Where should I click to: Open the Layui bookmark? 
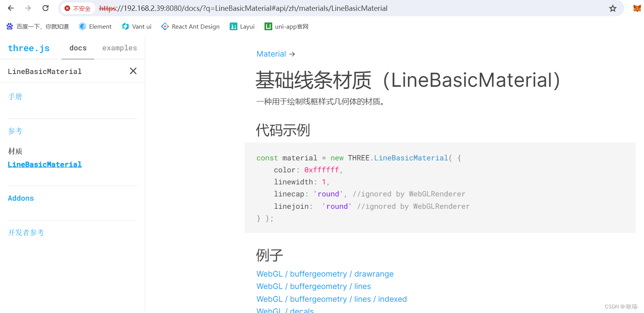click(x=242, y=26)
